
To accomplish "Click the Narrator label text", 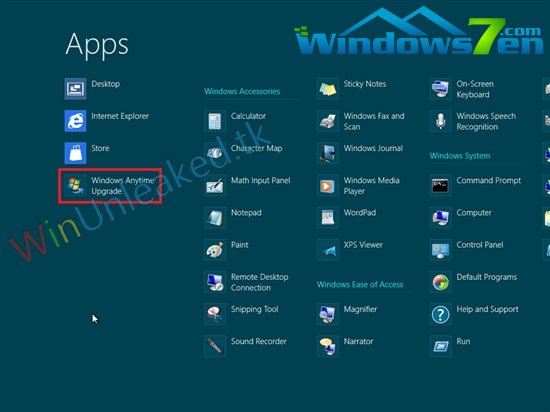I will click(x=358, y=342).
